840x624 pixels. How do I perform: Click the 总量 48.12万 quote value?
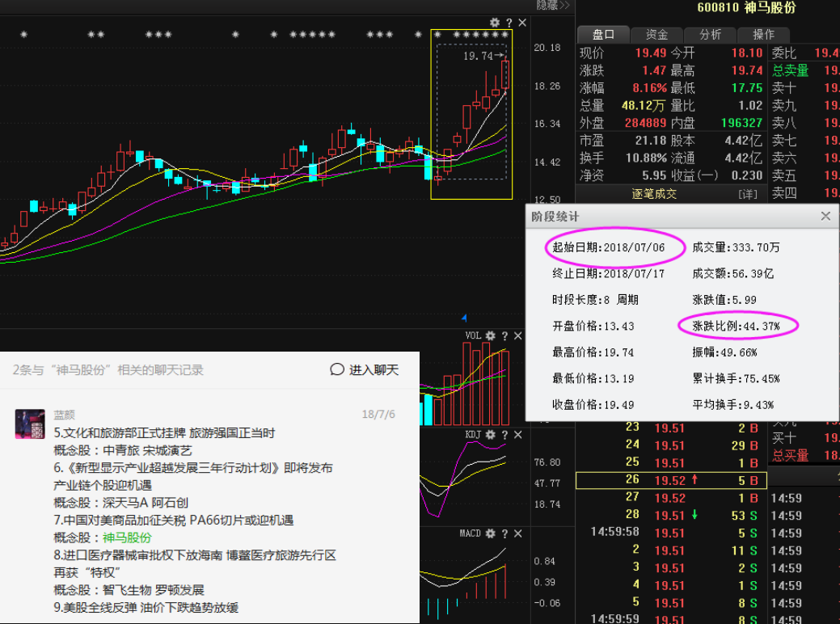point(644,106)
